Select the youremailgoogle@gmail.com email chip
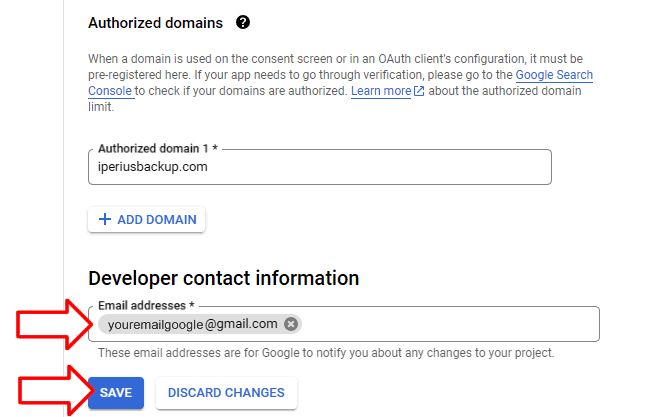This screenshot has width=656, height=417. [x=192, y=324]
